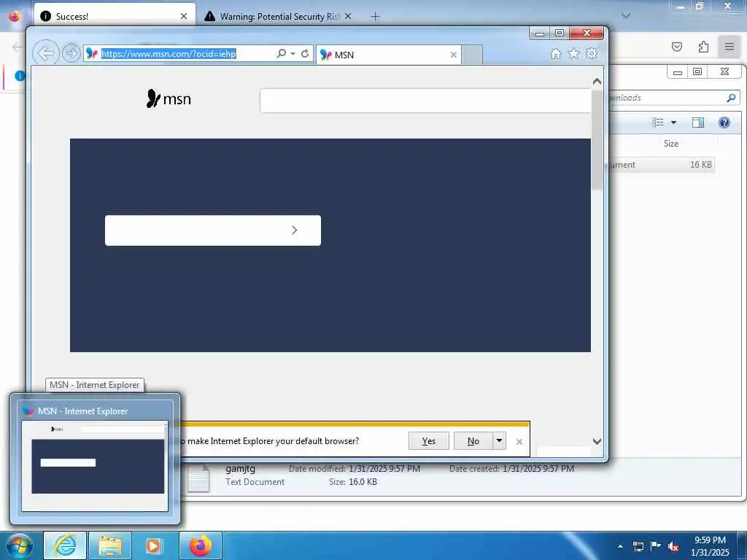Toggle the preview pane in Explorer
Viewport: 747px width, 560px height.
tap(698, 122)
